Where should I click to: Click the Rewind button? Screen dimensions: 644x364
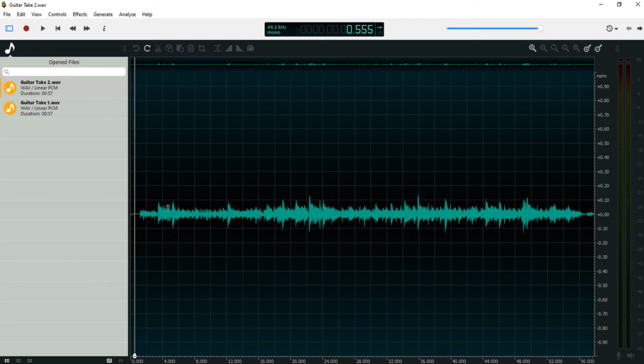click(x=73, y=28)
